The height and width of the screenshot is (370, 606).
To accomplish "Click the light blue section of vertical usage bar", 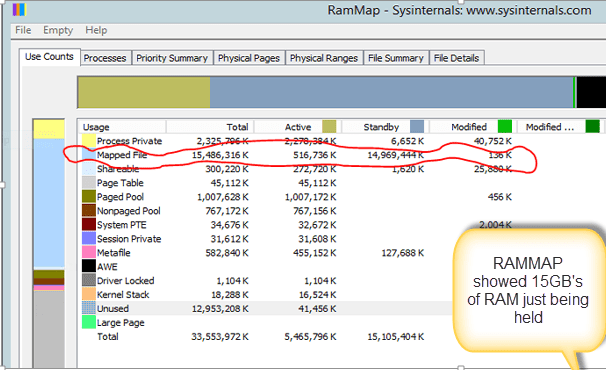I will 49,203.
